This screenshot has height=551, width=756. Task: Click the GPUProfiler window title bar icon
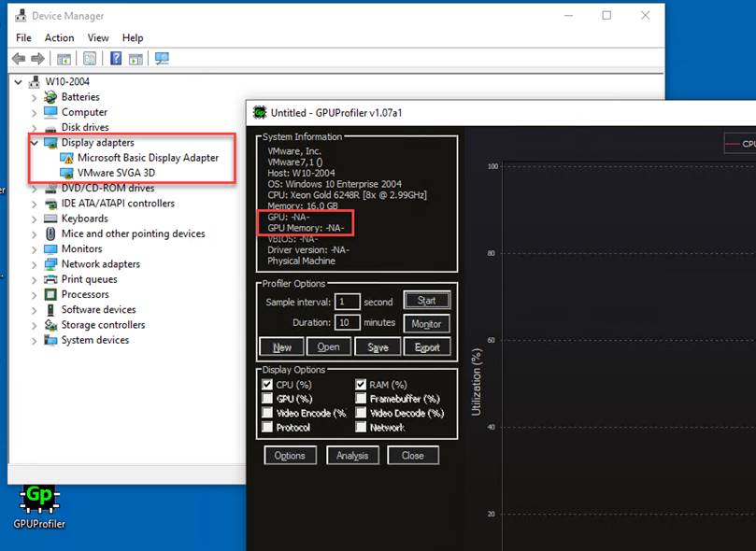(x=260, y=113)
